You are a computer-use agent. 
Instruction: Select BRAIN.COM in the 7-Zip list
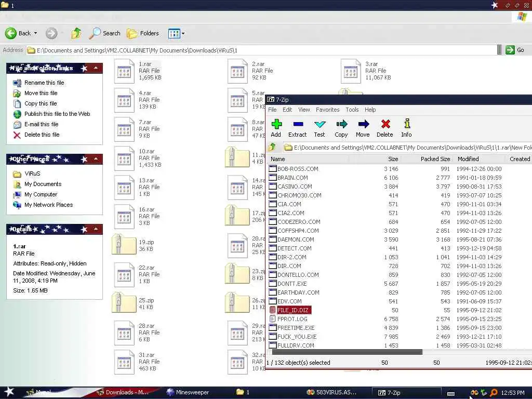point(292,178)
